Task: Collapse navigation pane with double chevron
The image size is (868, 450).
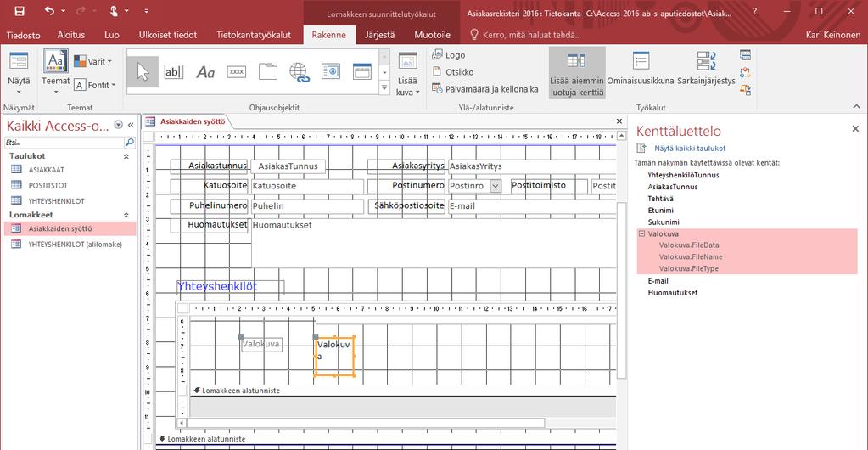Action: click(x=131, y=126)
